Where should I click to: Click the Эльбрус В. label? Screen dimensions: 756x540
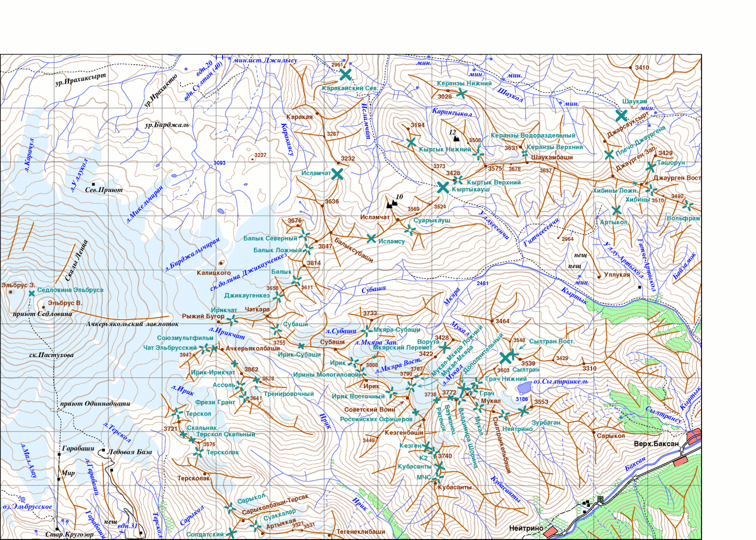coord(65,303)
